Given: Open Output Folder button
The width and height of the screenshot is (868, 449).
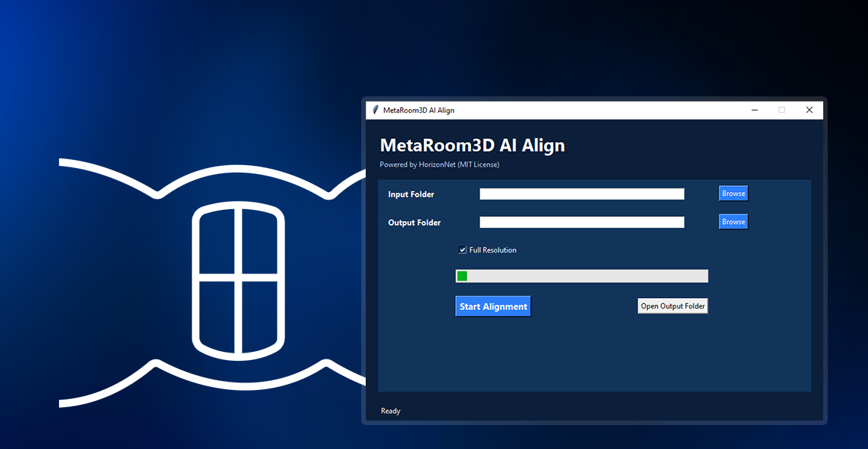Looking at the screenshot, I should click(672, 306).
